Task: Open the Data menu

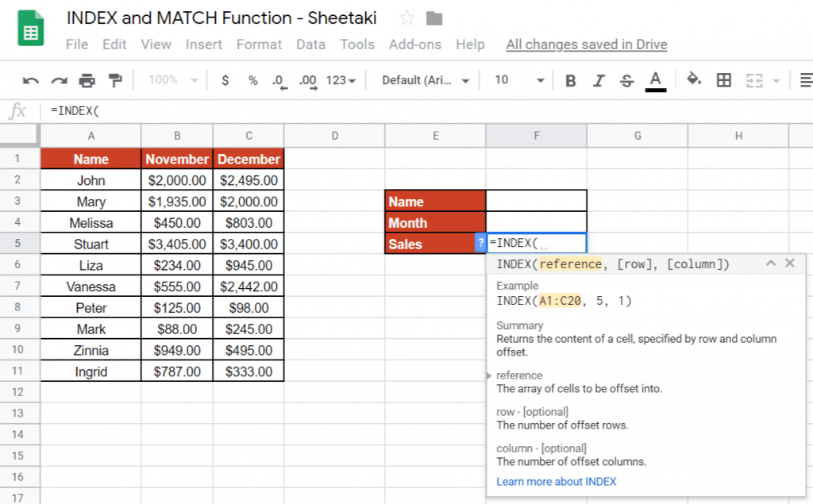Action: click(x=310, y=44)
